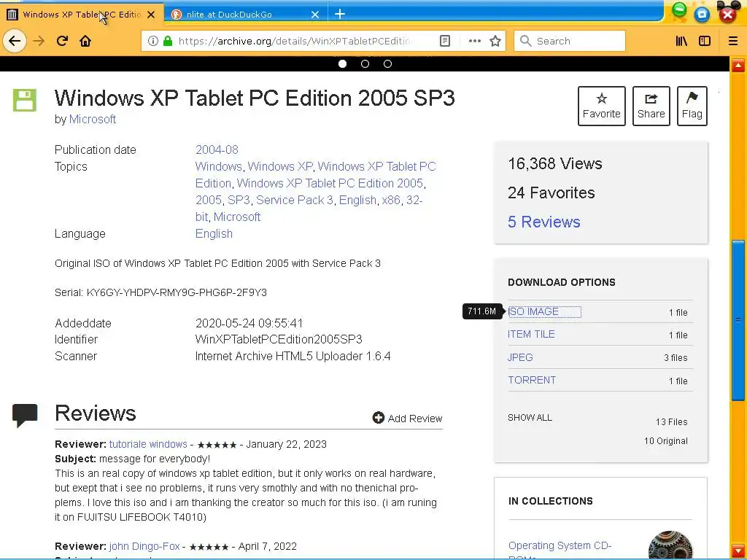Bookmark this page with the star icon

click(x=495, y=41)
